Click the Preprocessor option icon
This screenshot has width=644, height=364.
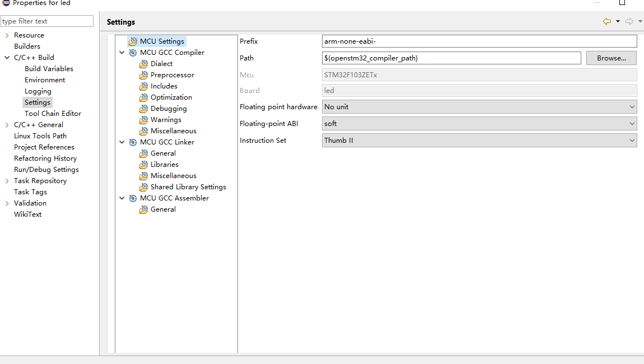coord(144,75)
